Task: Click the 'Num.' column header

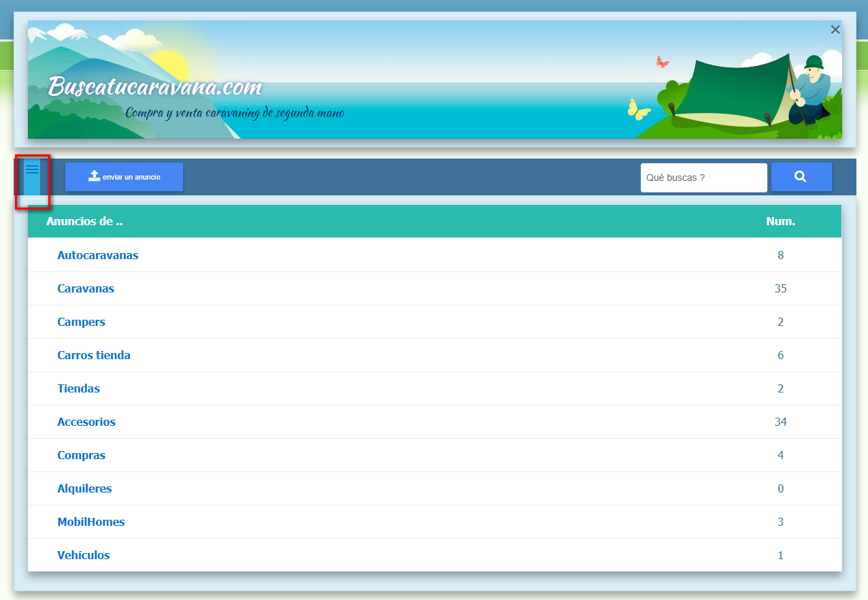Action: pyautogui.click(x=780, y=221)
